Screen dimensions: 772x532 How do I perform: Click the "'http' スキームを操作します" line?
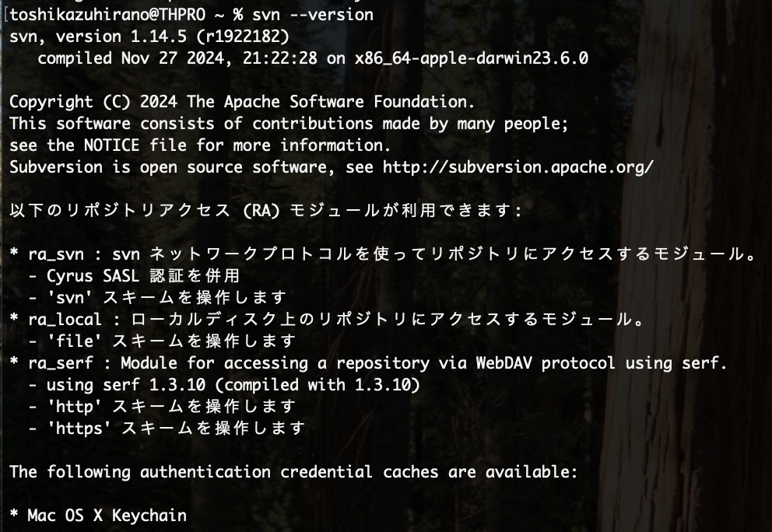tap(162, 407)
